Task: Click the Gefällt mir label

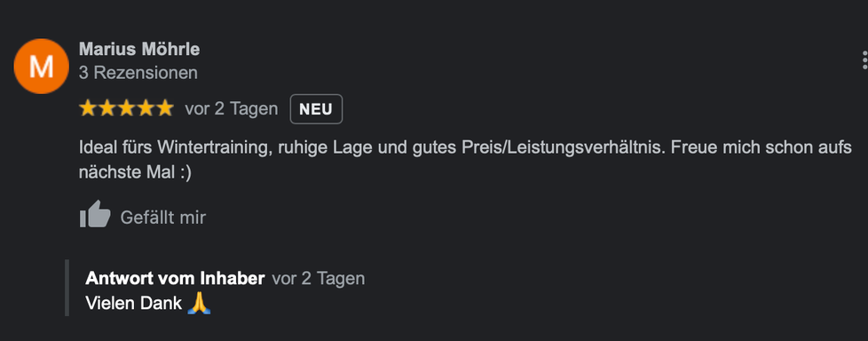Action: [x=162, y=218]
